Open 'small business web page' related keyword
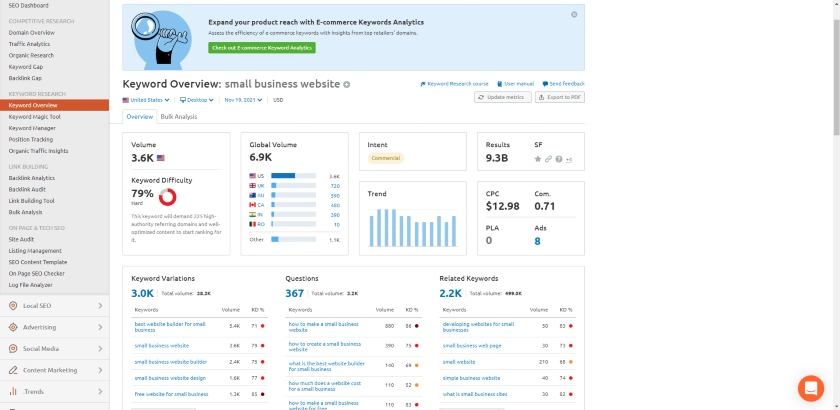Viewport: 840px width, 410px height. (x=472, y=346)
